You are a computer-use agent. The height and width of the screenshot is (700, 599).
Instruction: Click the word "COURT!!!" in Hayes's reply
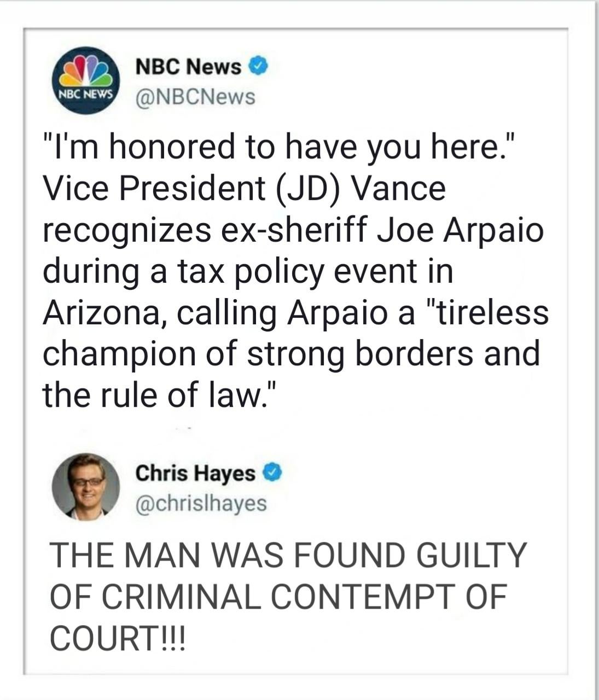(x=118, y=637)
